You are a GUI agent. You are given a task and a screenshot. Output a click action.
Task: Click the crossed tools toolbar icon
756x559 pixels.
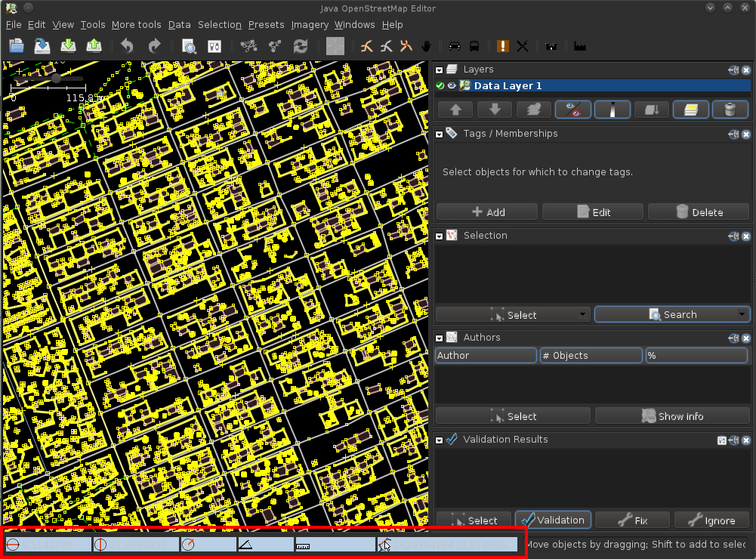point(523,46)
